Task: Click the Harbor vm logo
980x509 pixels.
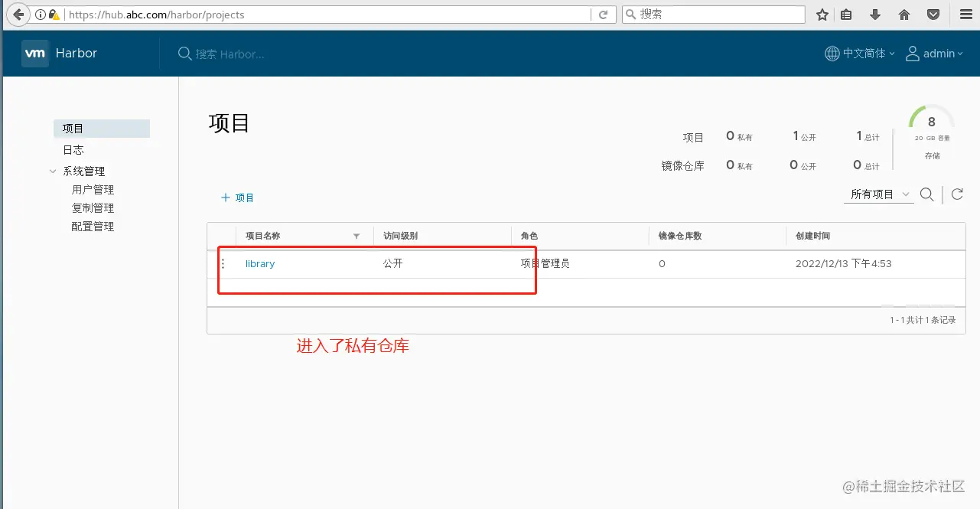Action: [34, 53]
